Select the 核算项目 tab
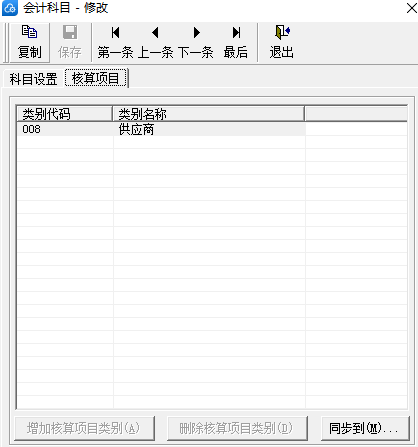Image resolution: width=418 pixels, height=447 pixels. tap(96, 78)
